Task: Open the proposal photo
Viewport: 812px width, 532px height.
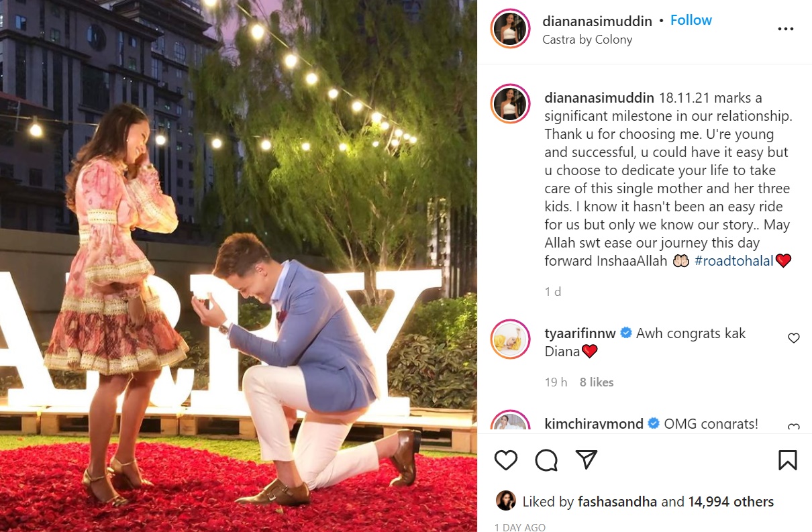Action: pyautogui.click(x=238, y=266)
